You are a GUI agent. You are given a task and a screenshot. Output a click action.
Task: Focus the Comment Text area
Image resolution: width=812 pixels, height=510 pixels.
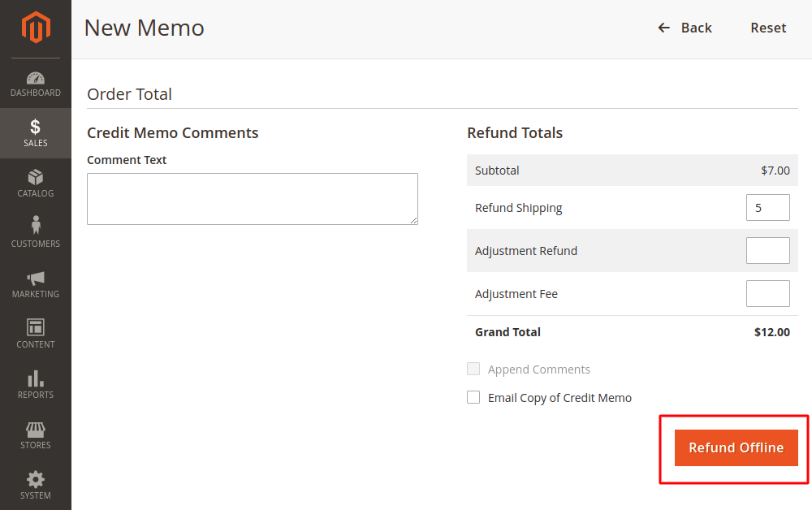253,199
